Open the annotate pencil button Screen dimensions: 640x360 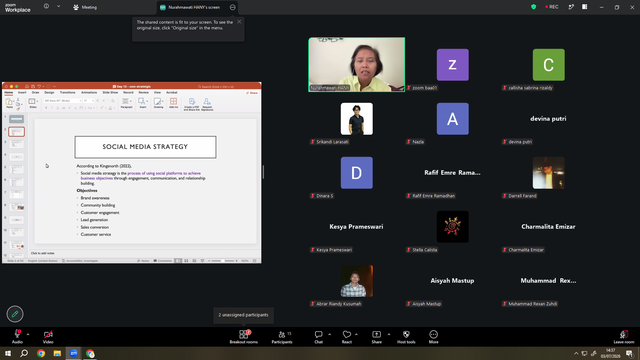(15, 314)
